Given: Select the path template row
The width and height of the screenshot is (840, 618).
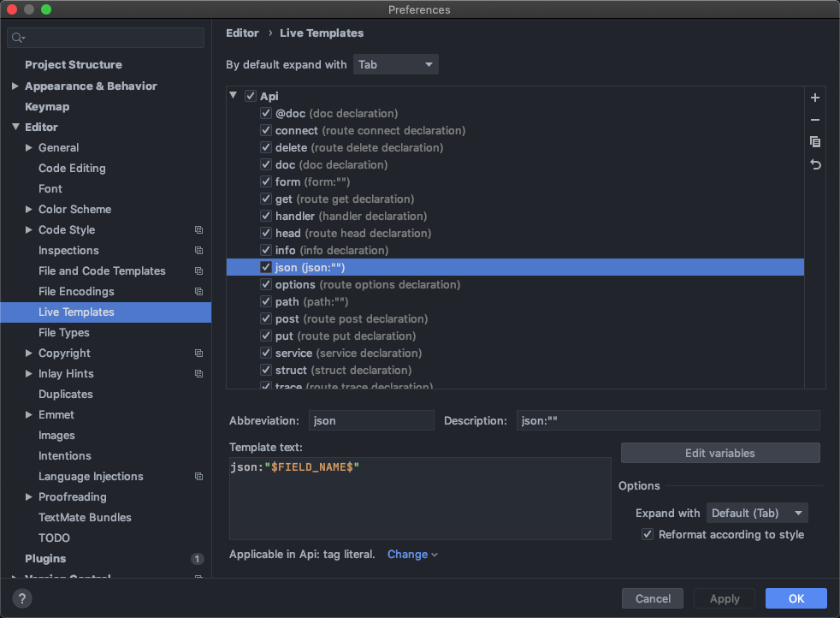Looking at the screenshot, I should tap(515, 302).
